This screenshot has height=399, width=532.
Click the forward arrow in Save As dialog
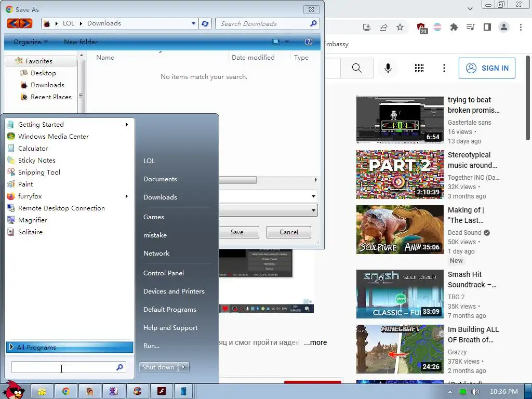point(26,23)
